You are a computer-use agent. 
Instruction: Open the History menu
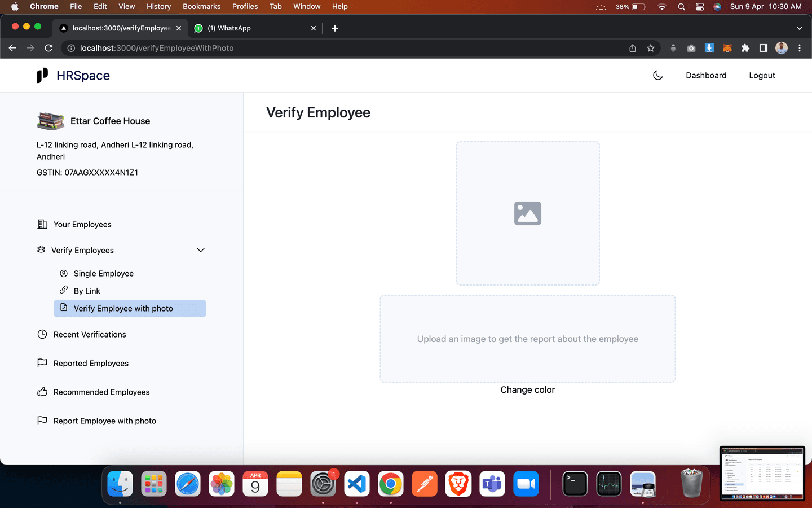point(158,6)
